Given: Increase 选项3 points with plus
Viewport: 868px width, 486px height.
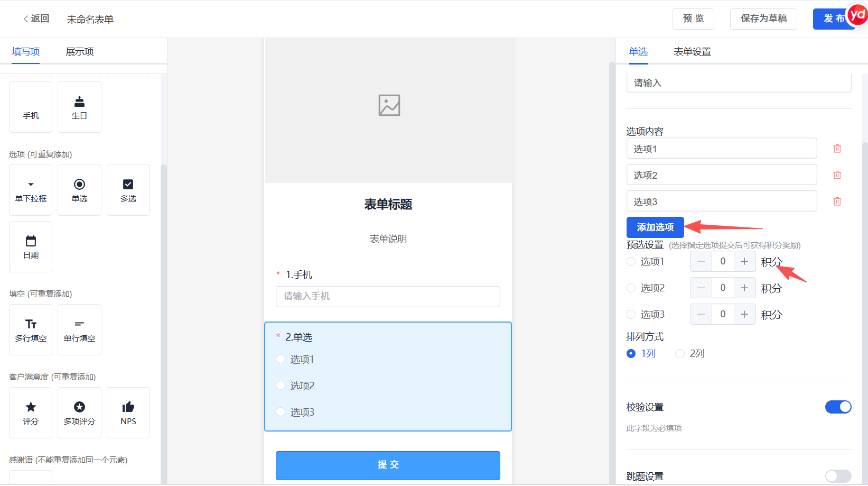Looking at the screenshot, I should (x=744, y=314).
